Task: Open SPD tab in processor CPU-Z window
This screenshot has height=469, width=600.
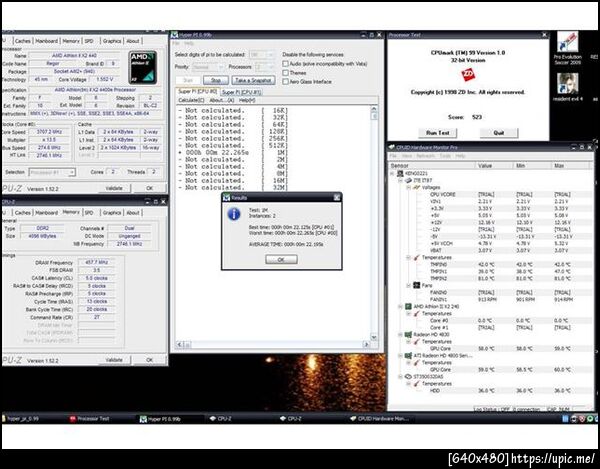Action: [x=89, y=41]
